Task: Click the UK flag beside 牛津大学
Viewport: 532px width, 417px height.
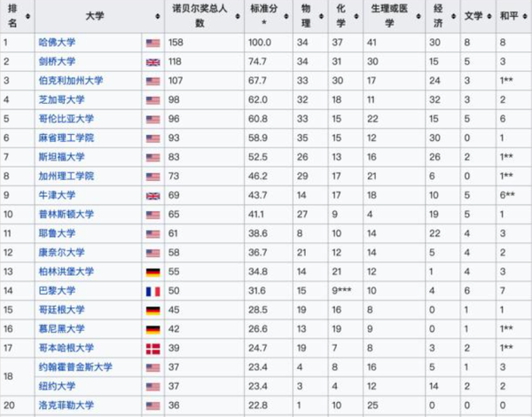Action: (x=153, y=196)
